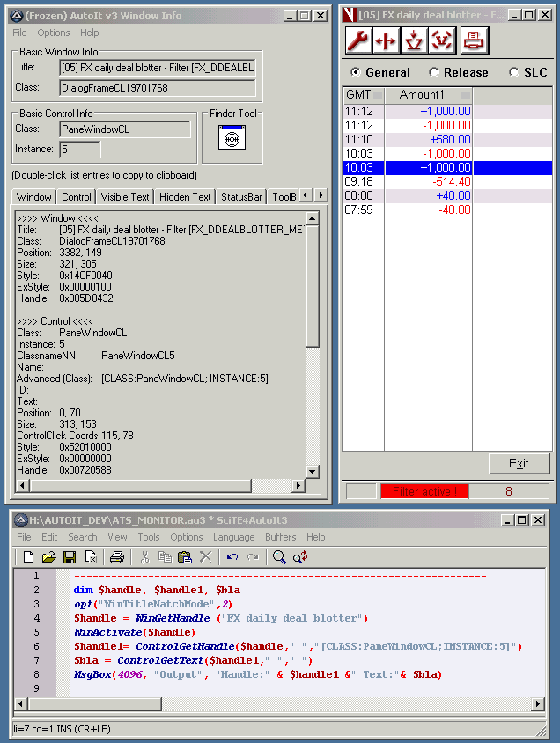Click the Basic Control Info Class field

(126, 129)
